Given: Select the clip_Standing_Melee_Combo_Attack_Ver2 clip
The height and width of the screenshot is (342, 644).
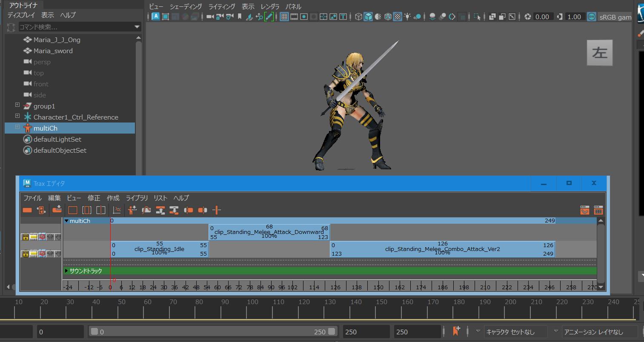Looking at the screenshot, I should (443, 249).
